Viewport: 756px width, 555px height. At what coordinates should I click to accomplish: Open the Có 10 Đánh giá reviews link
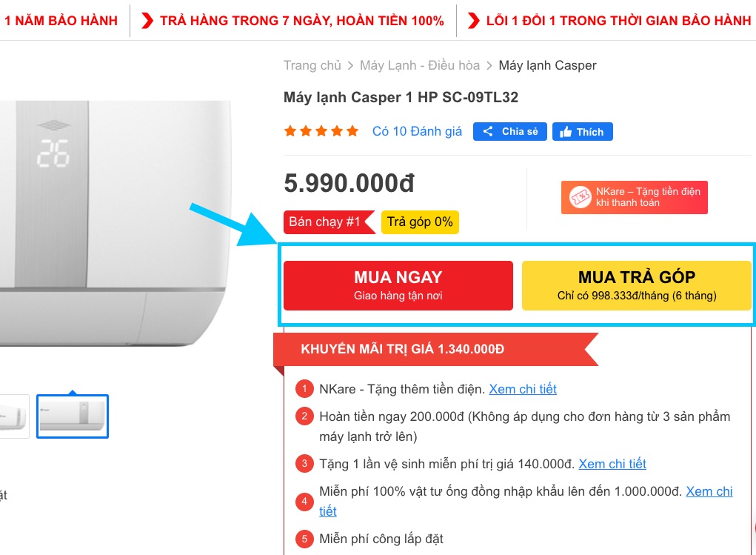point(417,132)
